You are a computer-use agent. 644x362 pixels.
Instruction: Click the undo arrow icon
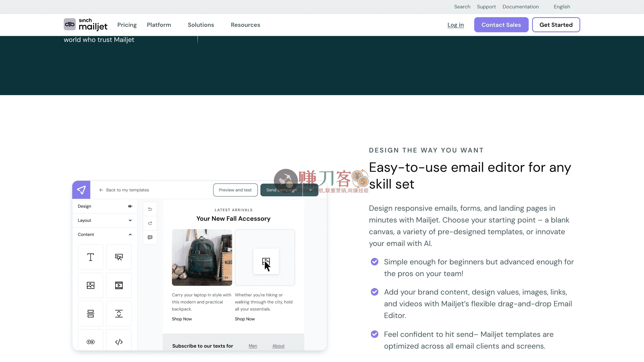[x=150, y=209]
